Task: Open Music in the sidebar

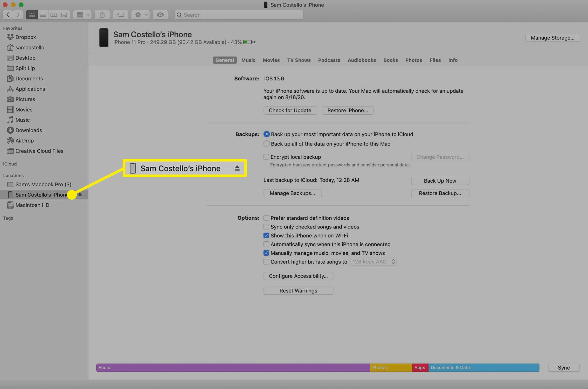Action: tap(44, 120)
